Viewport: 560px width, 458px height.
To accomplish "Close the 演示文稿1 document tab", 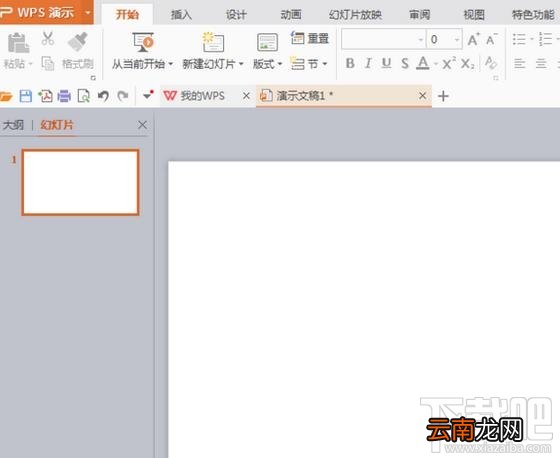I will click(x=422, y=96).
